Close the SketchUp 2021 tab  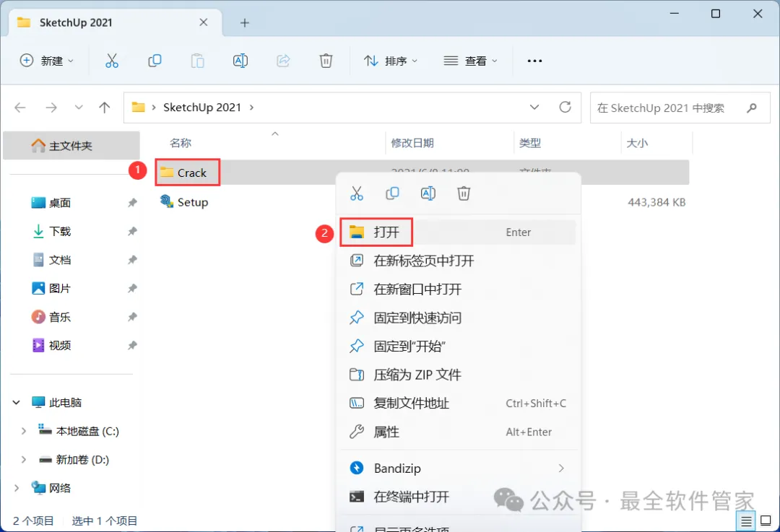tap(204, 22)
